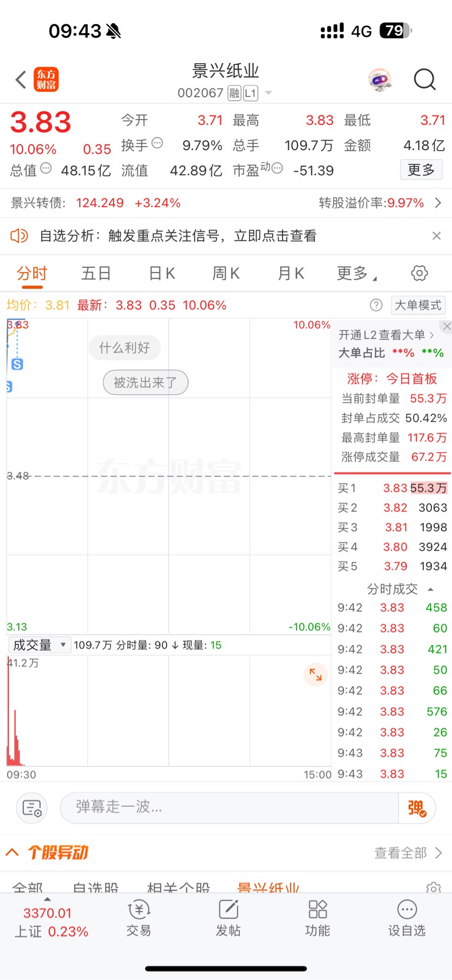
Task: Tap the trade row with volume 458
Action: [392, 607]
